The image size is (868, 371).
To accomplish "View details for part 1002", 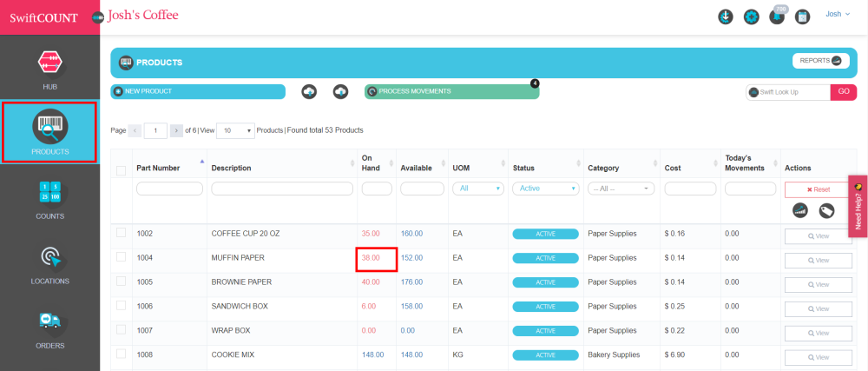I will 819,235.
